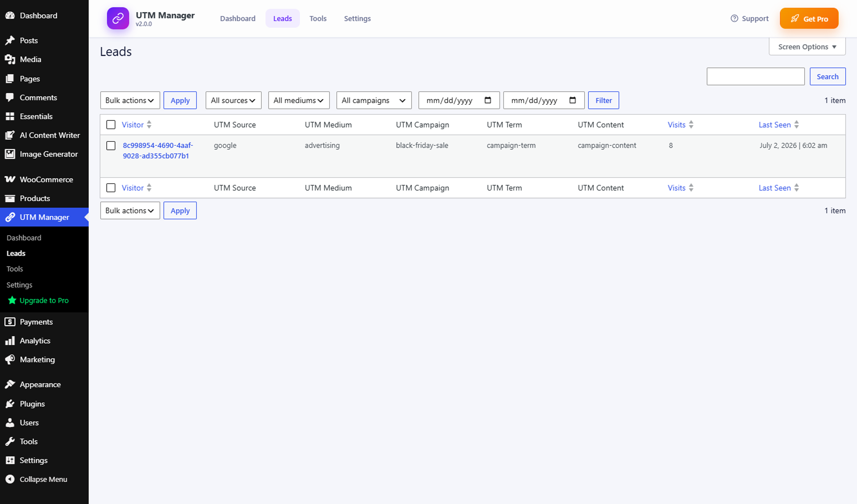Click the start date mm/dd/yyyy field

[x=459, y=100]
